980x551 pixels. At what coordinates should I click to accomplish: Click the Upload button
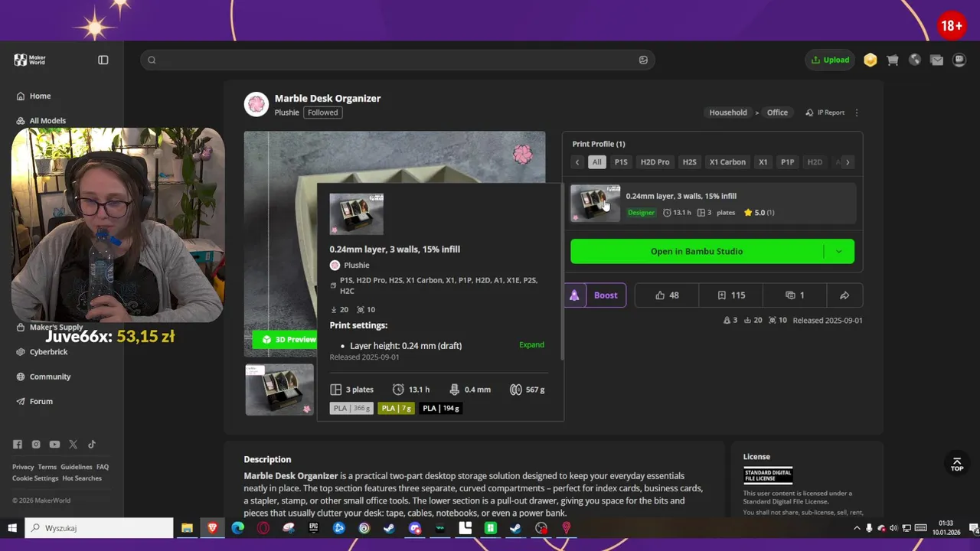(x=830, y=60)
